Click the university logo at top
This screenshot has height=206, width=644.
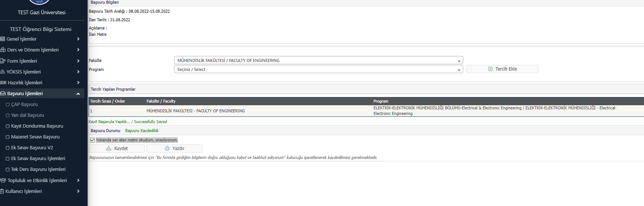pyautogui.click(x=40, y=2)
